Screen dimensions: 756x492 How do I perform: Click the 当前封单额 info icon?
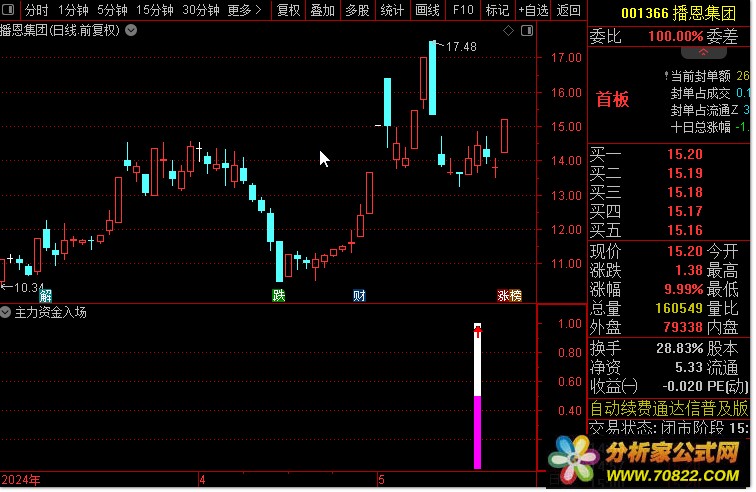pos(666,76)
